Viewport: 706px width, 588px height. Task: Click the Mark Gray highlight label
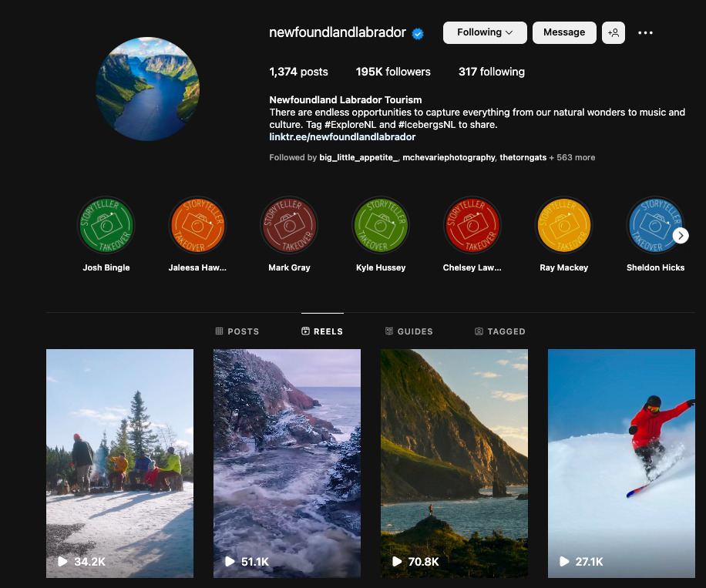pyautogui.click(x=289, y=267)
